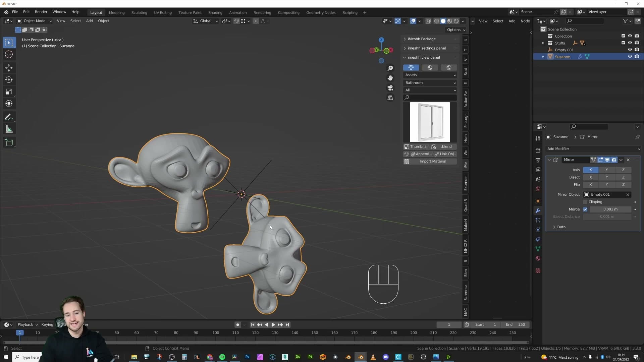Open Photoshop from the taskbar
644x362 pixels.
[x=247, y=357]
